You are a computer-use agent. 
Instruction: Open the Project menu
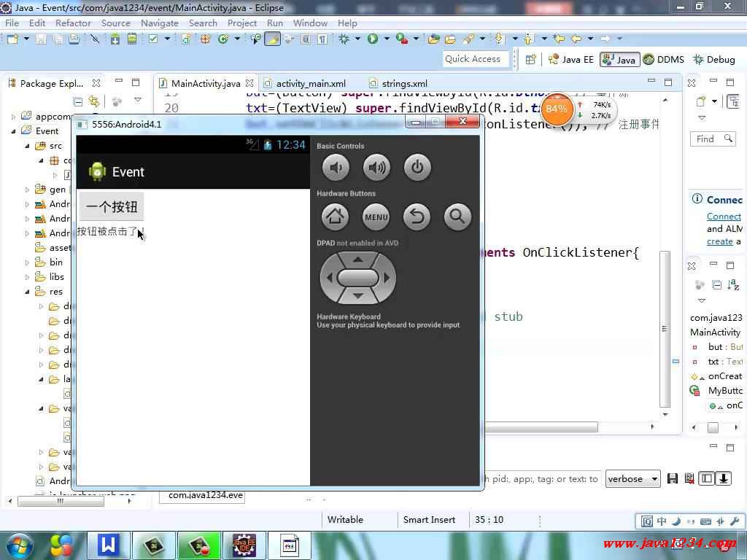[x=242, y=23]
